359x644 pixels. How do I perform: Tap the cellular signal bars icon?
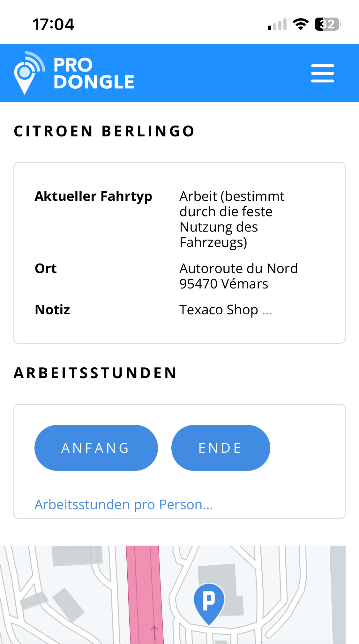[277, 25]
